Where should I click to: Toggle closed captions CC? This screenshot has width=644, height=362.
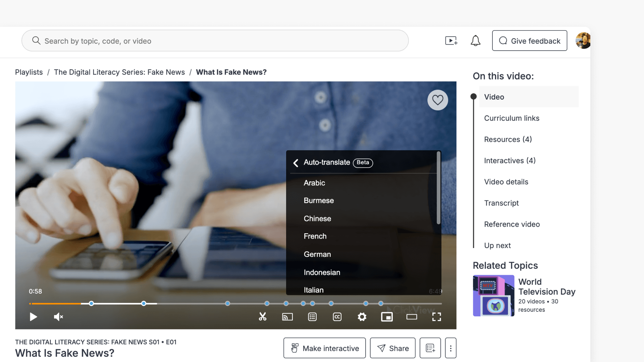337,317
